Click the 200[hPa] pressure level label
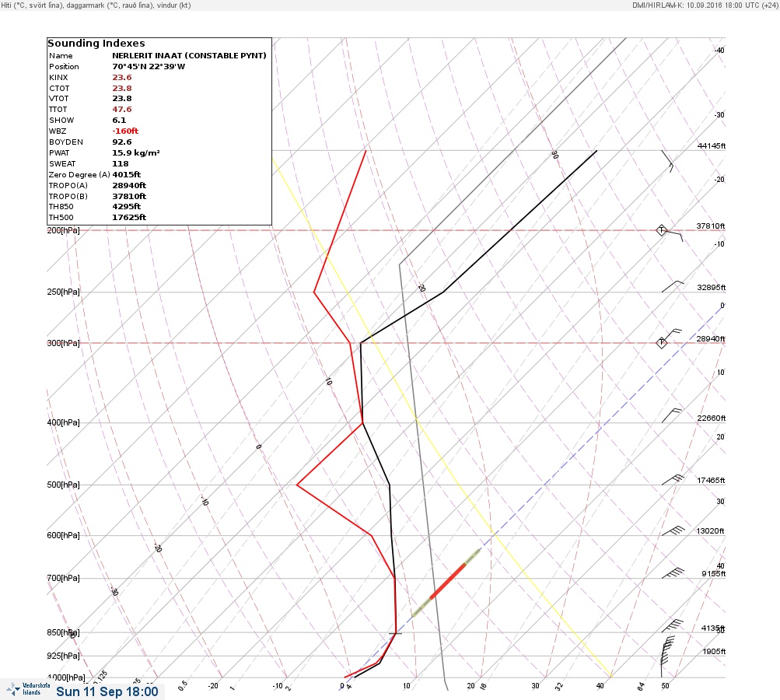Screen dimensions: 780x700 pyautogui.click(x=63, y=230)
